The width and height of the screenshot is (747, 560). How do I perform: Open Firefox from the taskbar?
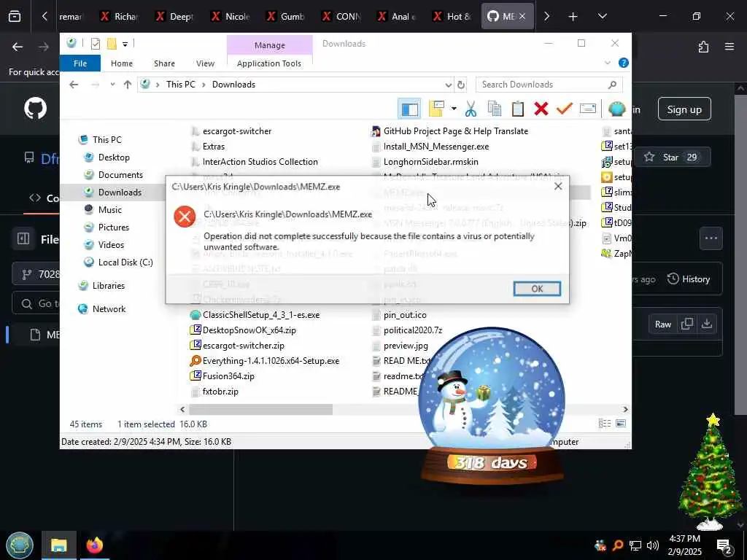pos(94,545)
